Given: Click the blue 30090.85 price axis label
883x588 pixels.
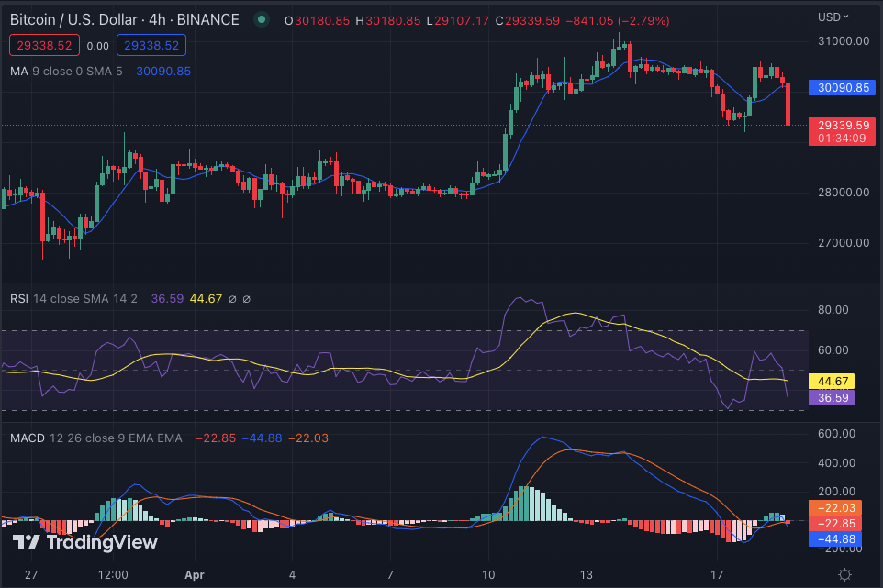Looking at the screenshot, I should click(x=842, y=88).
